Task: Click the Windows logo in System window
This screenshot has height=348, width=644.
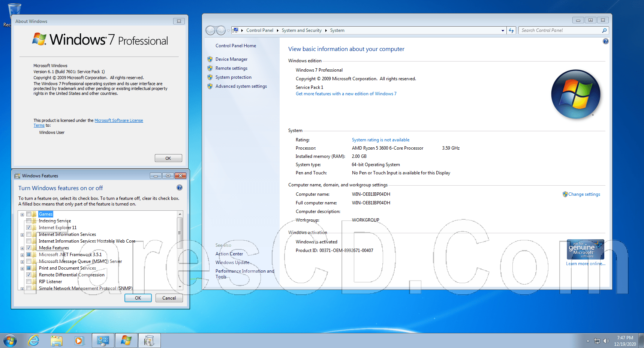Action: [x=576, y=94]
